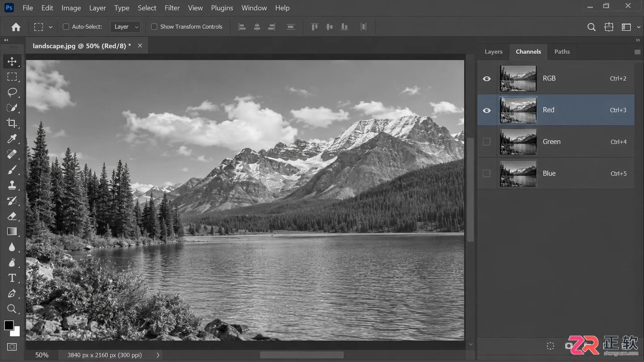Select the Zoom tool
The width and height of the screenshot is (644, 362).
[x=12, y=309]
